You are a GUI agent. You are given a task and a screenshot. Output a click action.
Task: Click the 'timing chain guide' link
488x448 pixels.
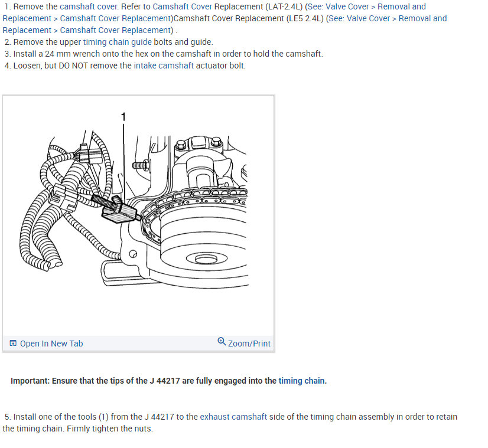tap(118, 42)
